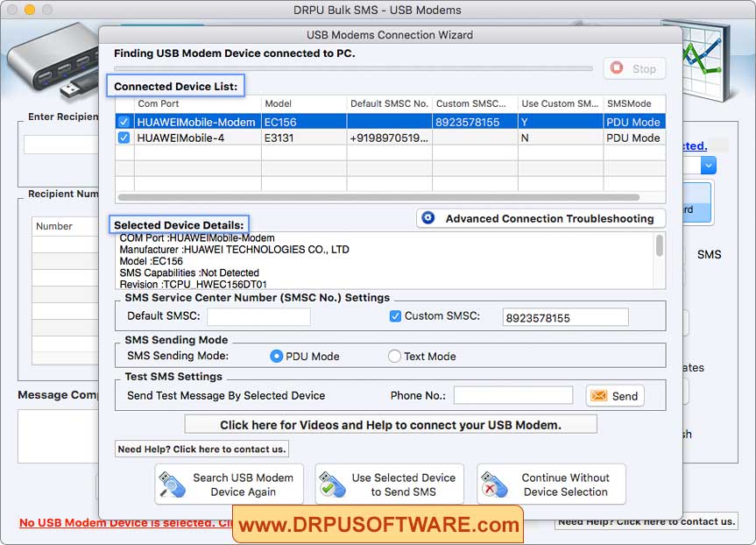Click the envelope icon on the Send button
756x545 pixels.
coord(598,395)
